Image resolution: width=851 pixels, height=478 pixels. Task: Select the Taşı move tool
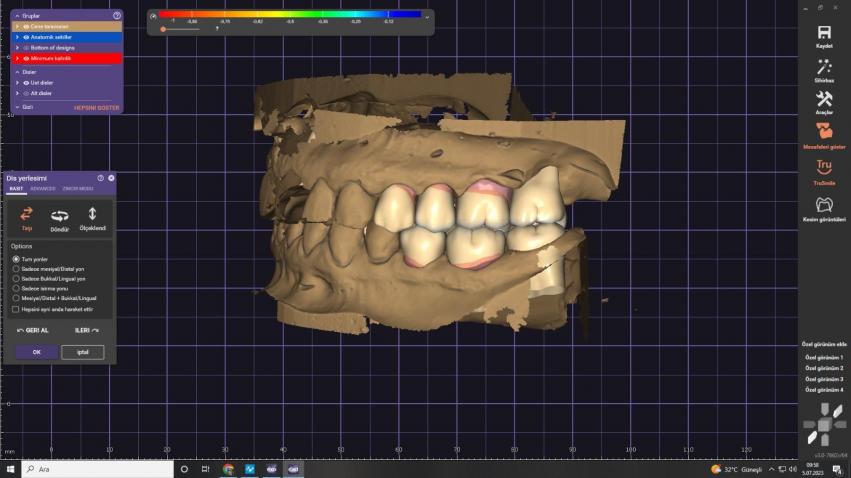click(27, 214)
